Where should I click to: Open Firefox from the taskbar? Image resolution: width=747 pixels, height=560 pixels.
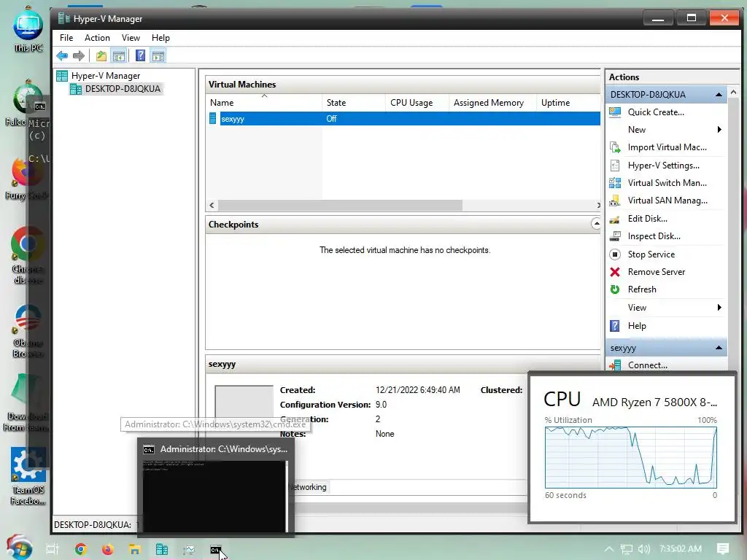click(108, 549)
